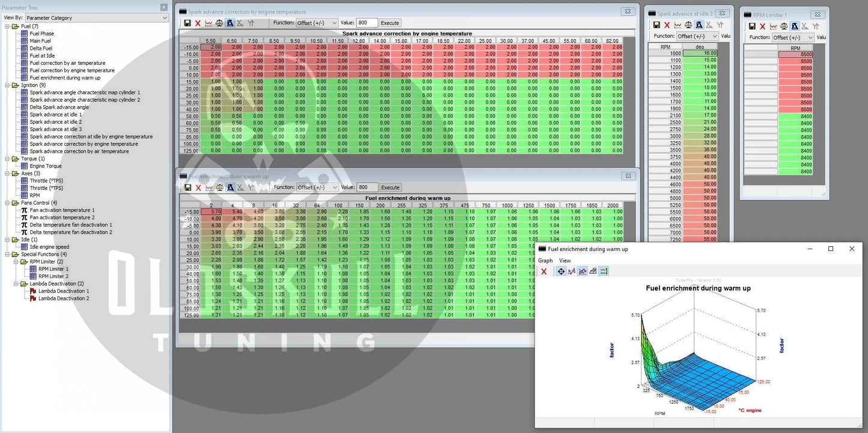Open the Graph menu in graph window
Screen dimensions: 868x433
(x=545, y=261)
